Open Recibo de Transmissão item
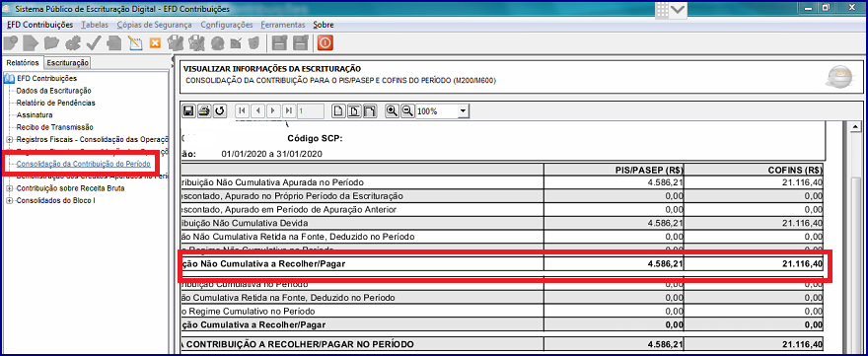 (x=55, y=127)
